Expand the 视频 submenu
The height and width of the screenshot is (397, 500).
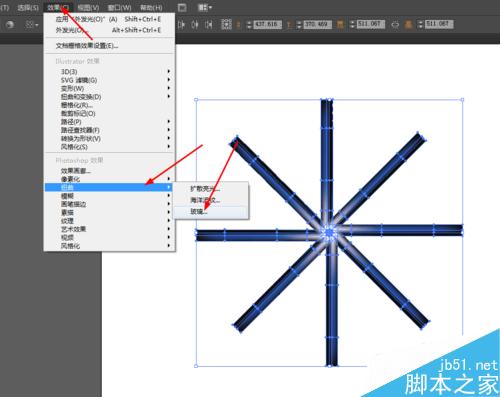109,237
